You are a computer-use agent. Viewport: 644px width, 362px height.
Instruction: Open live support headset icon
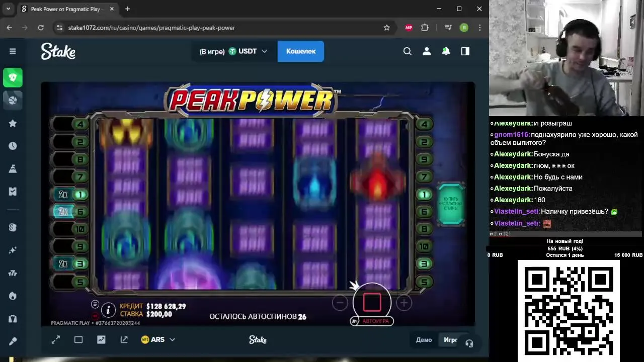pyautogui.click(x=469, y=343)
